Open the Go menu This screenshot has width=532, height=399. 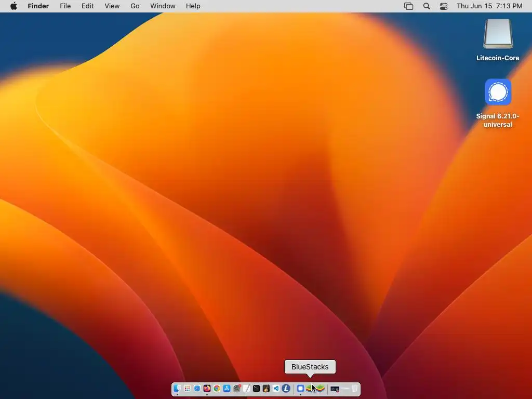[x=135, y=6]
